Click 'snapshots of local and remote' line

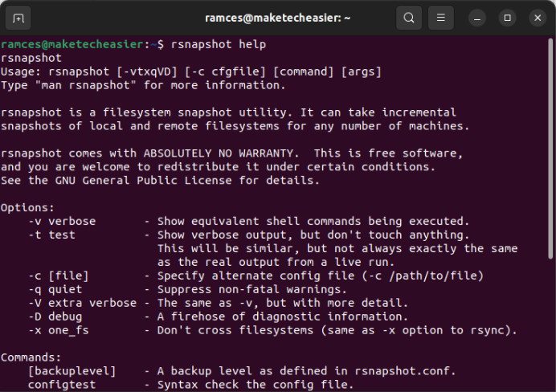click(235, 126)
